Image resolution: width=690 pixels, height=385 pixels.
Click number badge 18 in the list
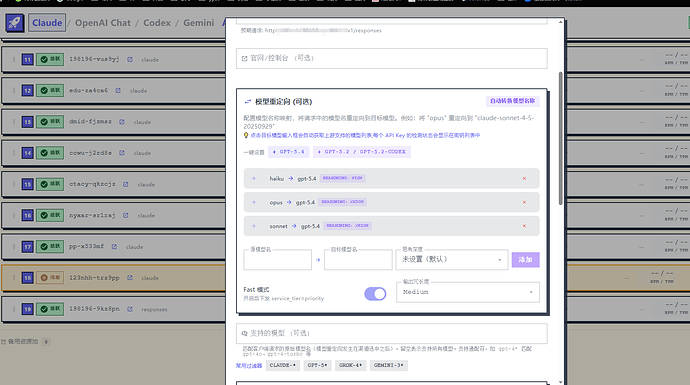(27, 278)
